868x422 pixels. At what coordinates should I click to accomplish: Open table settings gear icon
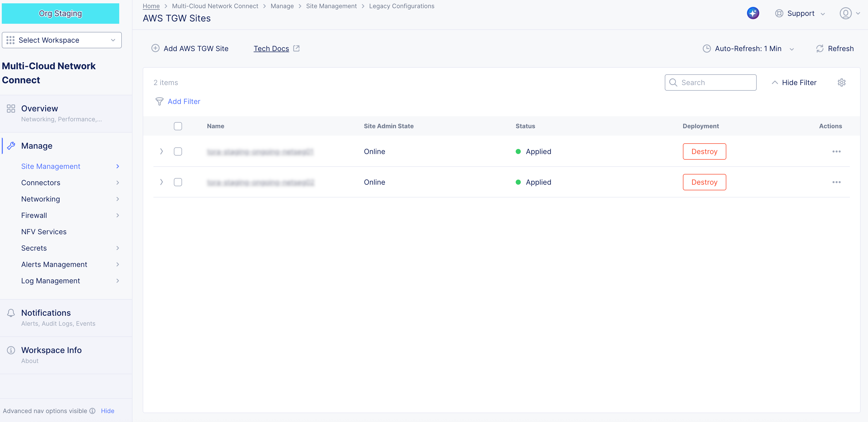841,83
